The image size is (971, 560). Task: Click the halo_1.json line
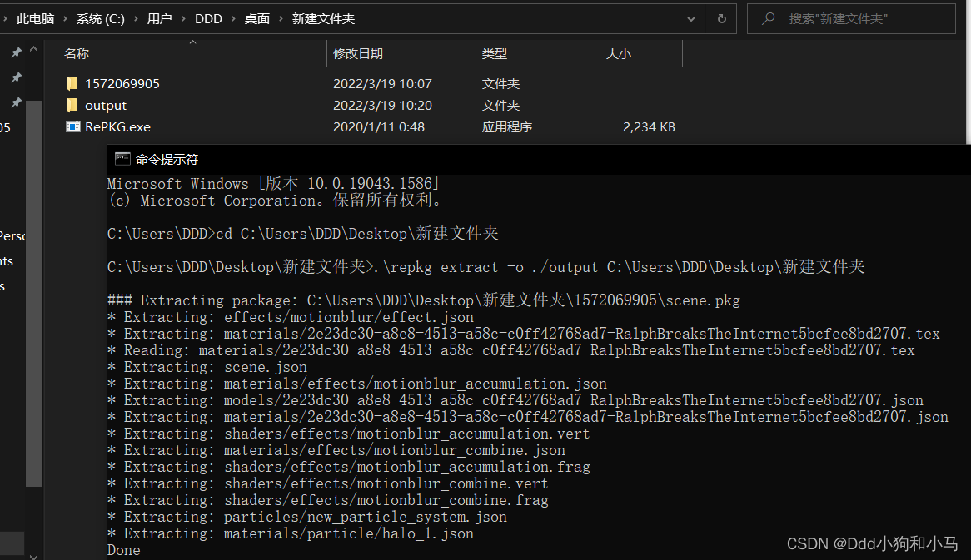coord(291,533)
